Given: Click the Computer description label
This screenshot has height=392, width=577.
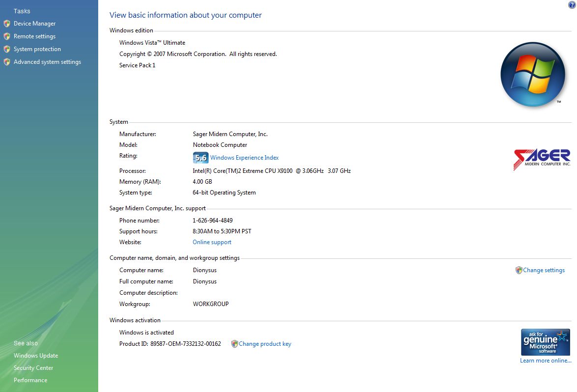Looking at the screenshot, I should (x=148, y=293).
